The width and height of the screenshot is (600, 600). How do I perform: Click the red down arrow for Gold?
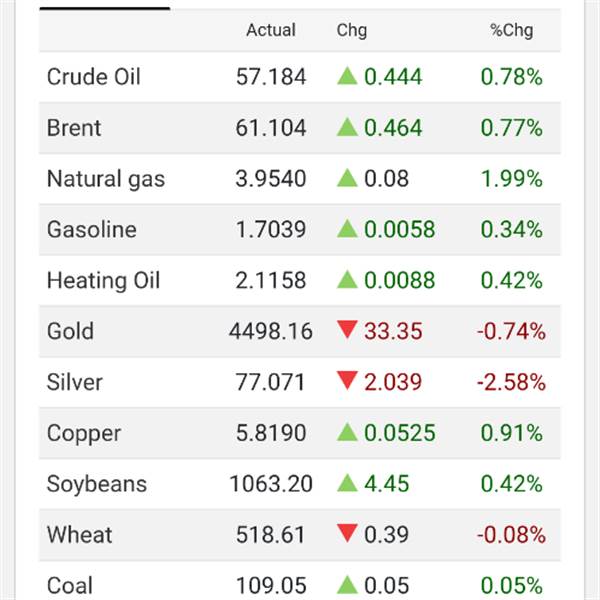click(x=347, y=331)
